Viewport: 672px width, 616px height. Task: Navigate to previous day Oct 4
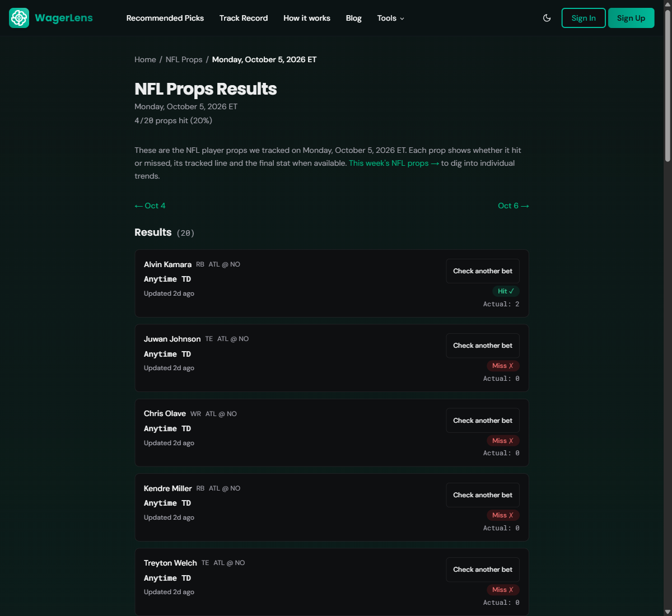[150, 206]
